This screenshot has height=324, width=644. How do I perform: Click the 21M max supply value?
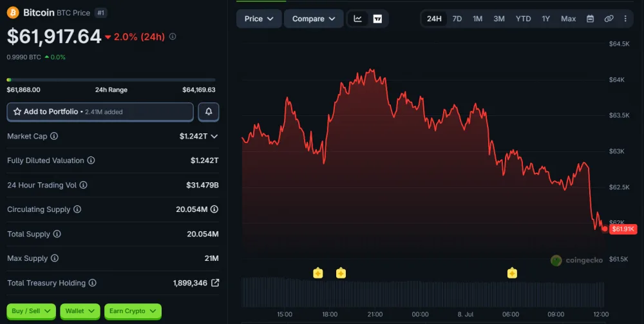tap(212, 258)
